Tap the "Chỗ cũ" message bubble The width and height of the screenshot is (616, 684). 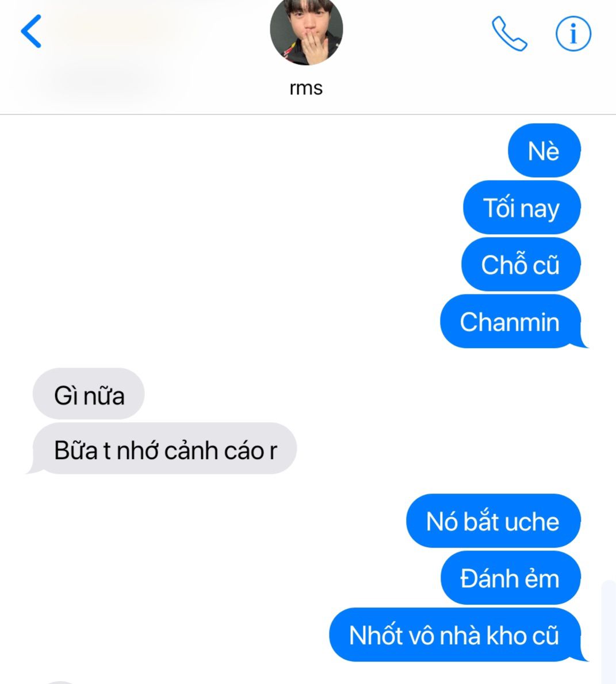tap(521, 265)
